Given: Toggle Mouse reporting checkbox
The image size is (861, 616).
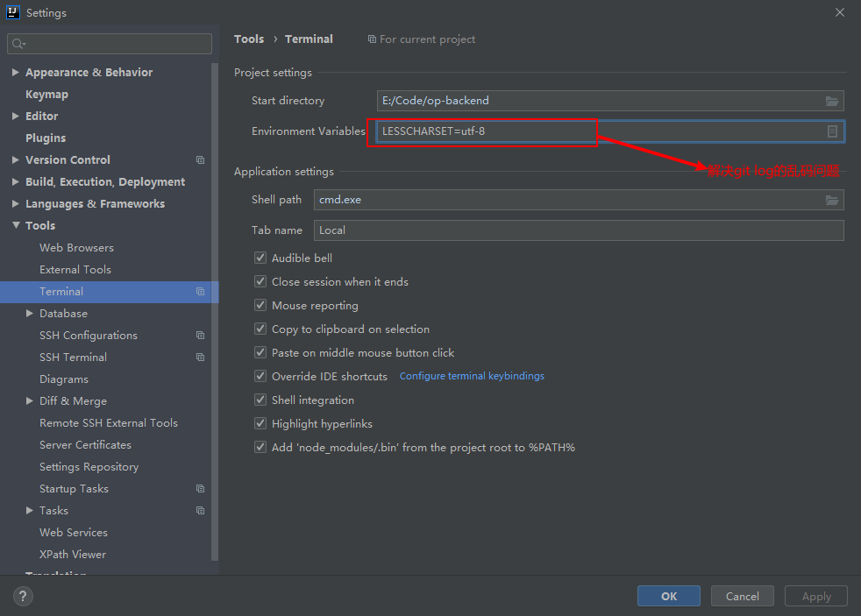Looking at the screenshot, I should coord(260,305).
